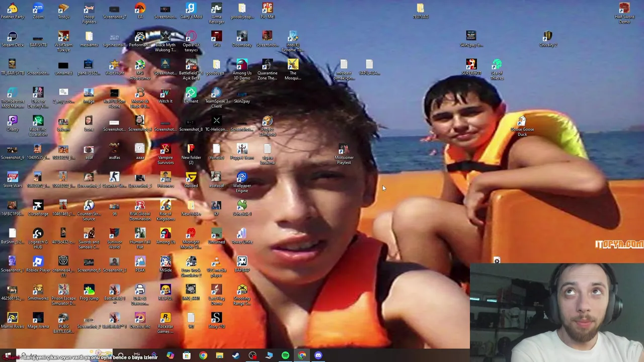Viewport: 644px width, 362px height.
Task: Select the WolfTeam Türkiye icon
Action: 63,42
